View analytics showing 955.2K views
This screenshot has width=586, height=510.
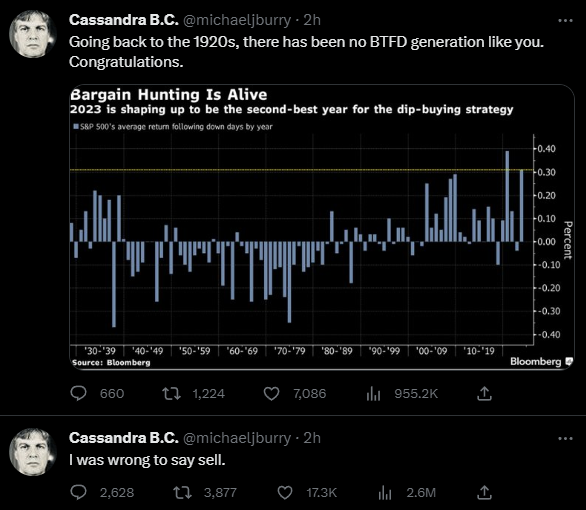coord(373,393)
